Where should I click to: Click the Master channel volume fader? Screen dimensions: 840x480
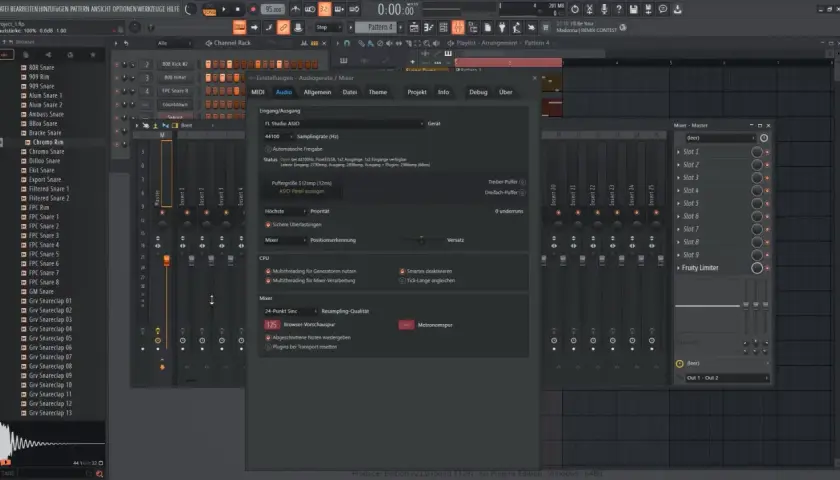click(167, 260)
